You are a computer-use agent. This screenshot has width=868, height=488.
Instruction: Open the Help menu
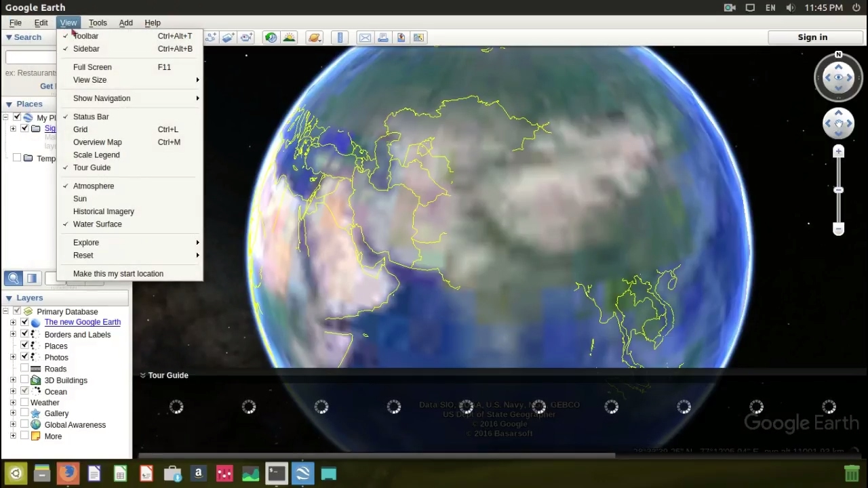coord(153,23)
